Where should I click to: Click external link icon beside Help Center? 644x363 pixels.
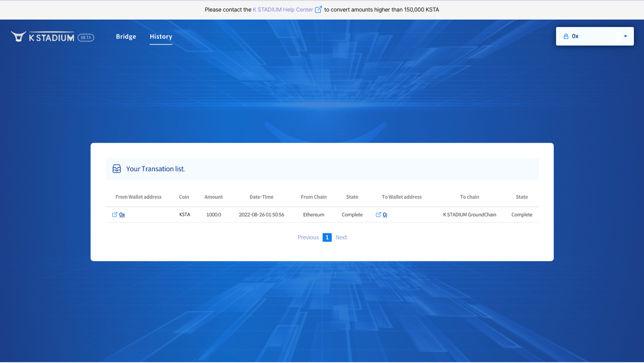click(x=318, y=10)
